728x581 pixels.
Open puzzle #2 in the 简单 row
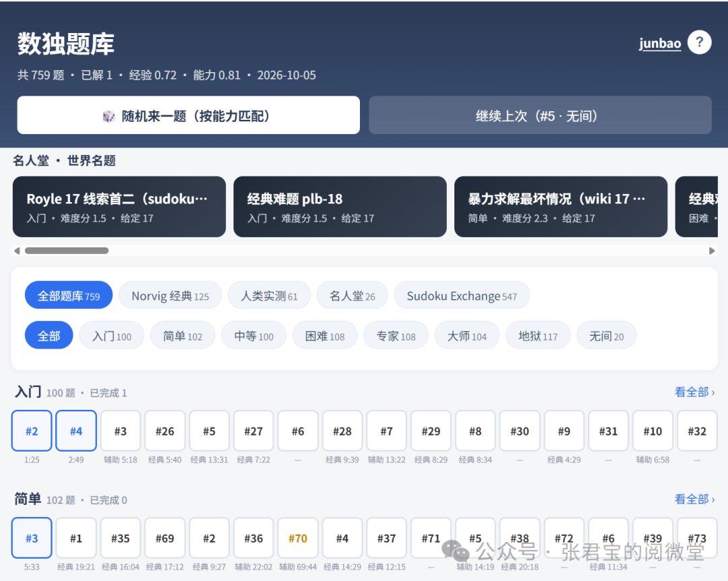point(210,538)
